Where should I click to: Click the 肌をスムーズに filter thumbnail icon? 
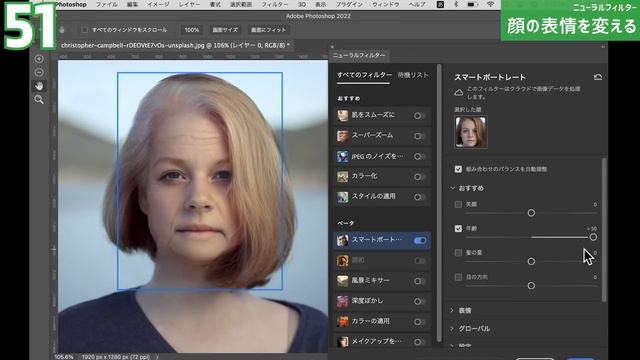342,116
